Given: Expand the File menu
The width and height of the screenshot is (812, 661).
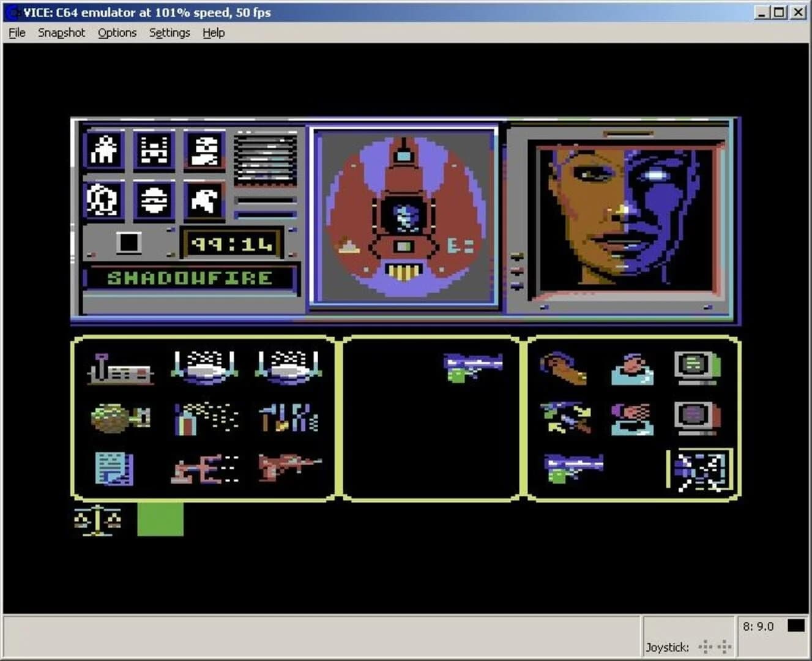Looking at the screenshot, I should (16, 32).
